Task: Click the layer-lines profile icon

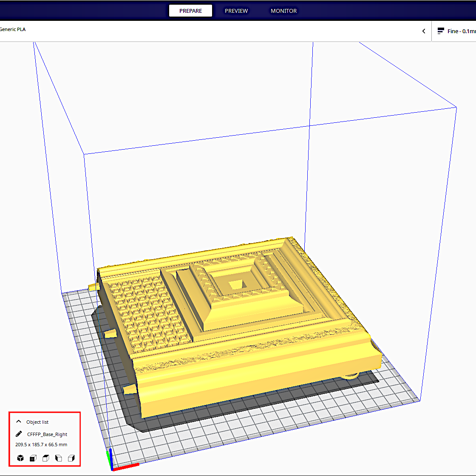Action: (441, 31)
